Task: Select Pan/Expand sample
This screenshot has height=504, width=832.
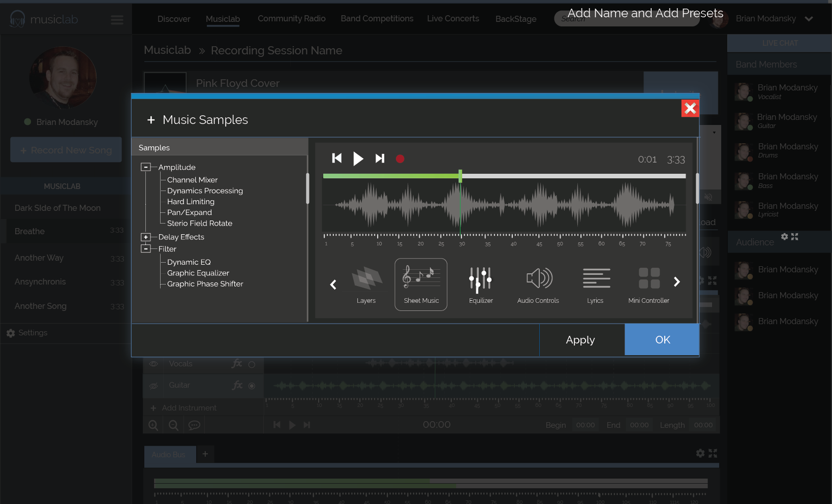Action: point(189,212)
